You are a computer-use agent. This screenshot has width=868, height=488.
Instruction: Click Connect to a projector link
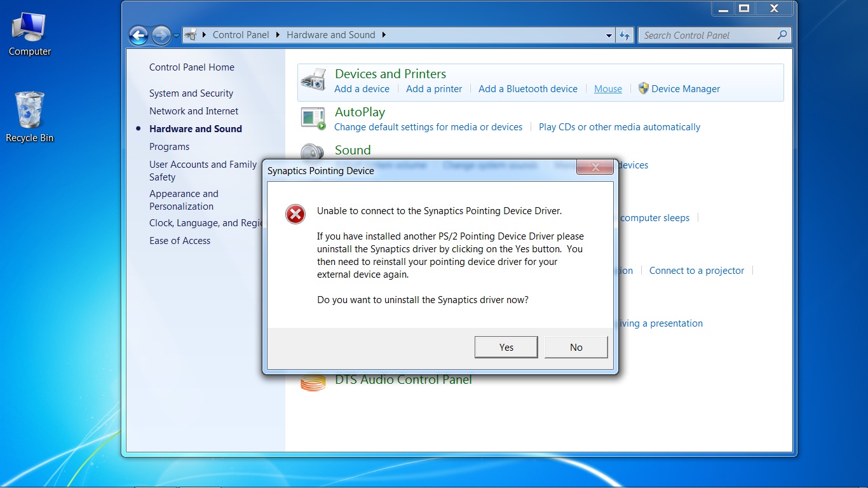(696, 271)
